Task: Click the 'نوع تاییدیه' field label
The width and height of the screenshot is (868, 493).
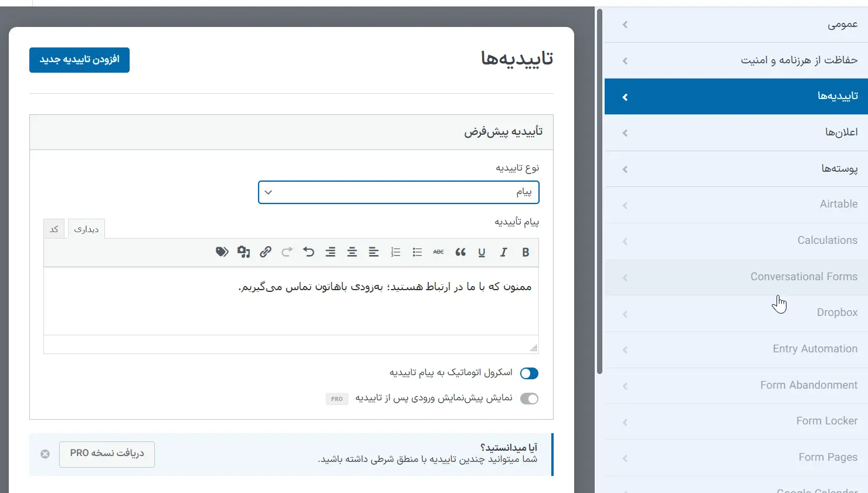Action: click(x=517, y=168)
